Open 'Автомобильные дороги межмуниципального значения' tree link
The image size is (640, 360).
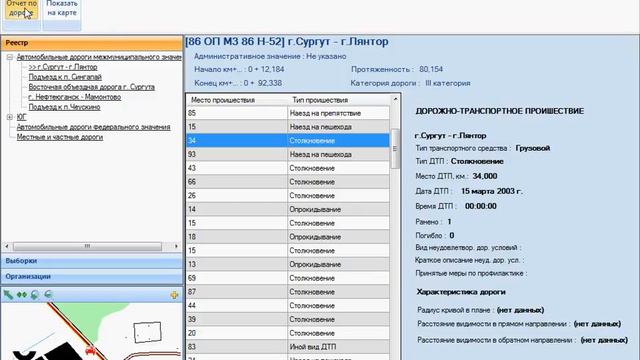click(99, 57)
